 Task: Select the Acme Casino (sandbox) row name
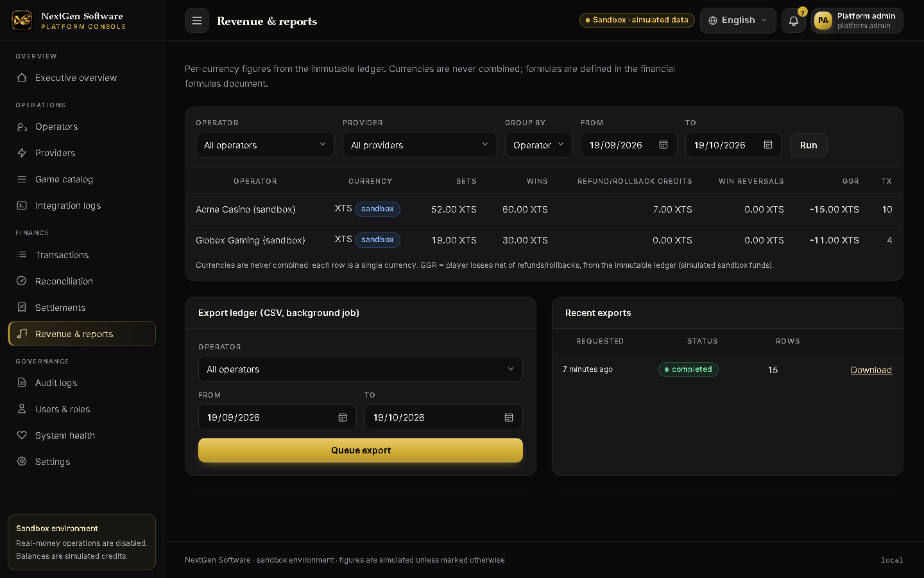(246, 209)
